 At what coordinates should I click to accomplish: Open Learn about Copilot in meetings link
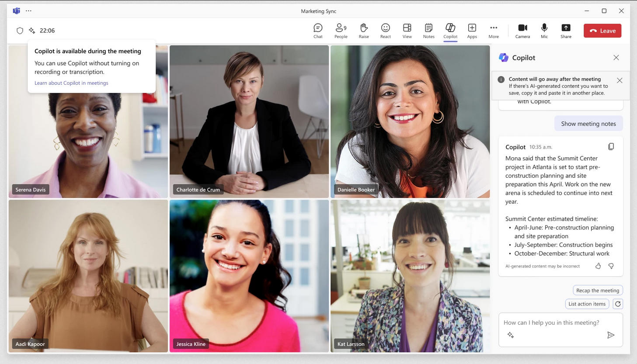point(71,83)
